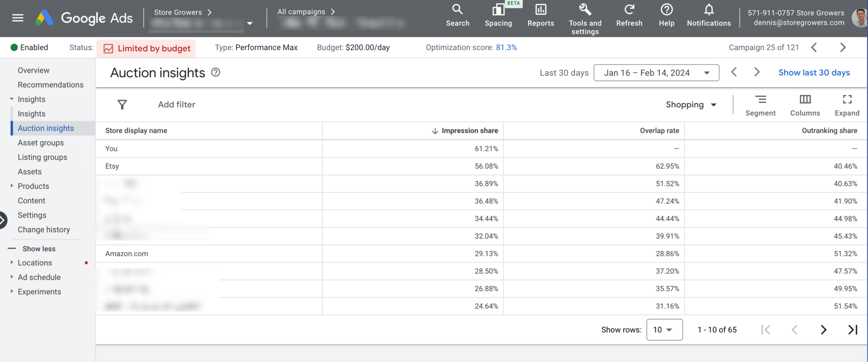Select Auction insights in sidebar
This screenshot has height=362, width=868.
click(46, 128)
